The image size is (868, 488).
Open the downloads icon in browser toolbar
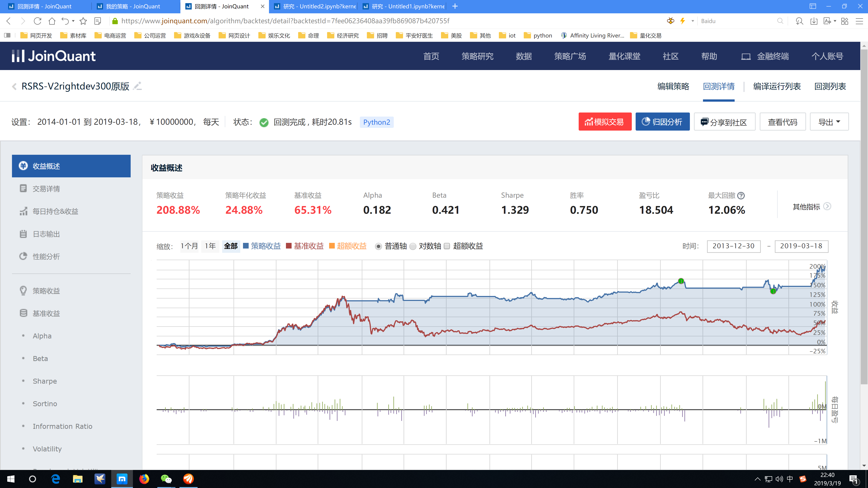[814, 21]
